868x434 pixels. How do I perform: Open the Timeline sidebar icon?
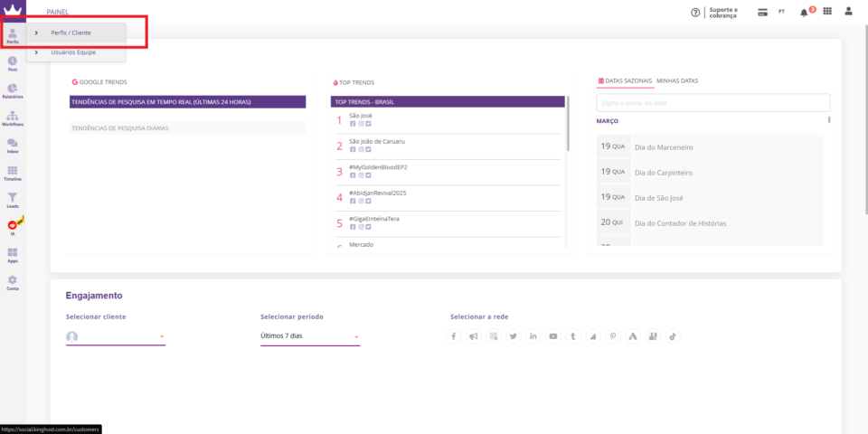[x=13, y=173]
